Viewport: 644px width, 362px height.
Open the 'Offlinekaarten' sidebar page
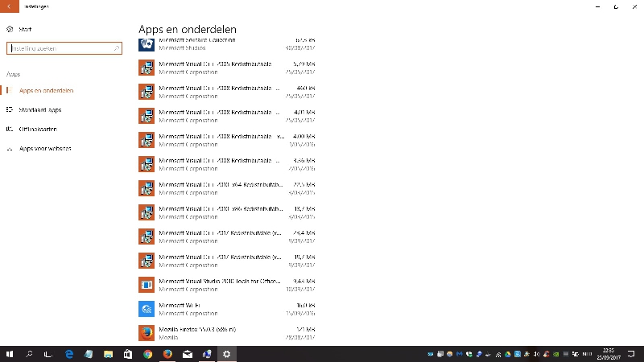[38, 129]
